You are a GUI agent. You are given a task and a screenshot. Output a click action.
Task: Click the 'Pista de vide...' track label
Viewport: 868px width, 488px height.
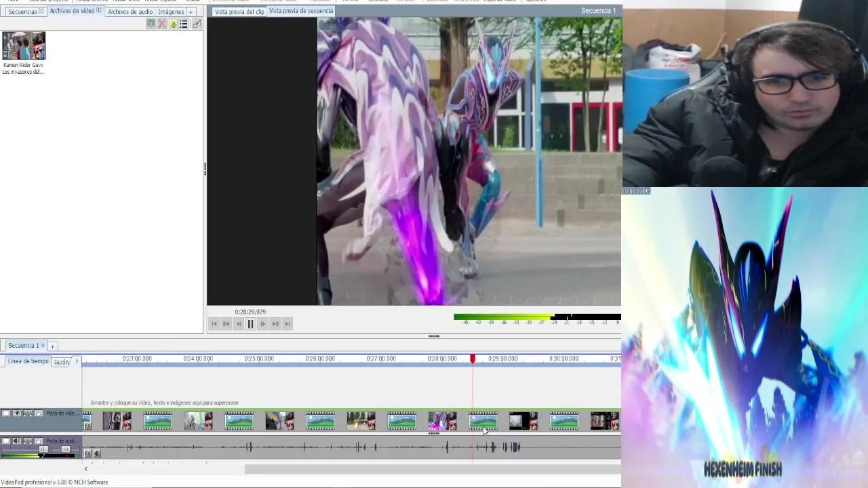tap(62, 413)
